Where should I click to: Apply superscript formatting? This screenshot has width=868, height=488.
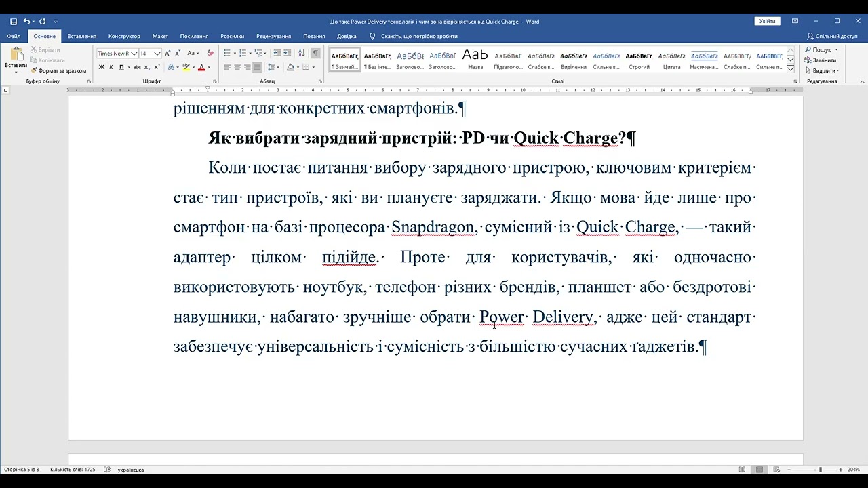tap(157, 67)
